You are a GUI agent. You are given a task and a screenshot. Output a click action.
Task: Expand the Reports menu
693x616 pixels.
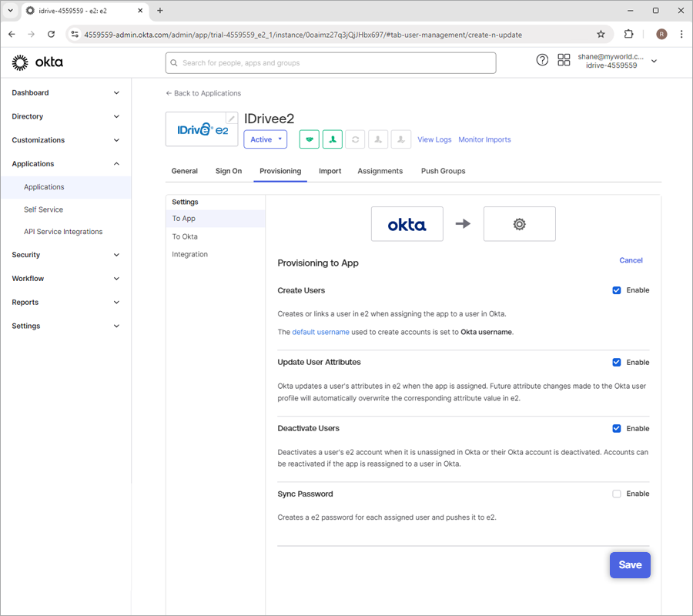(65, 303)
